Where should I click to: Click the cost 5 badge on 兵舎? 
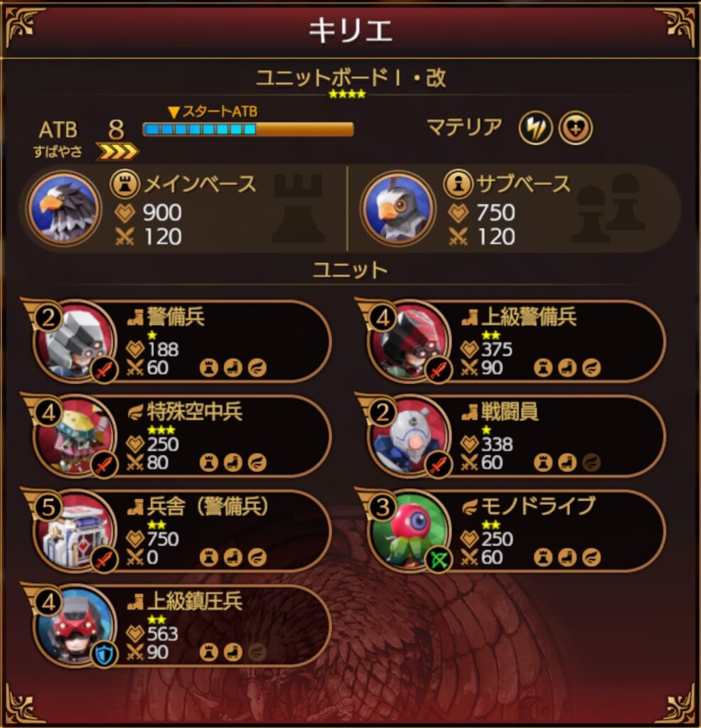[49, 508]
